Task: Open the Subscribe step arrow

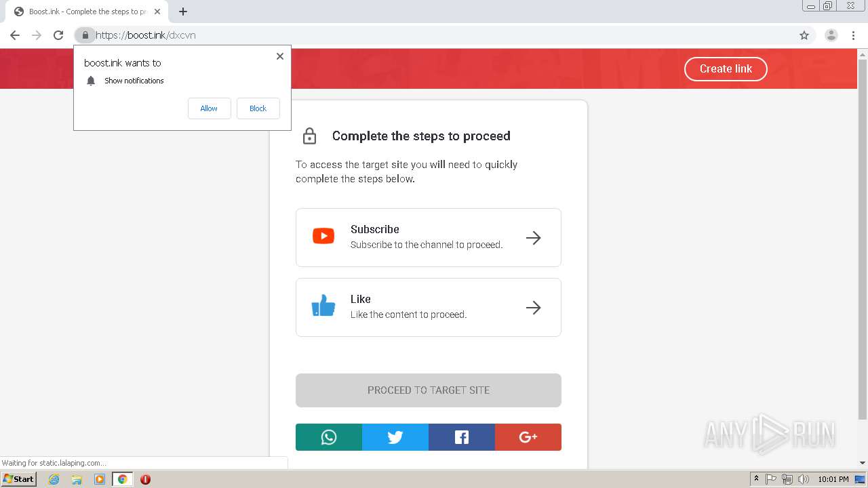Action: click(x=534, y=238)
